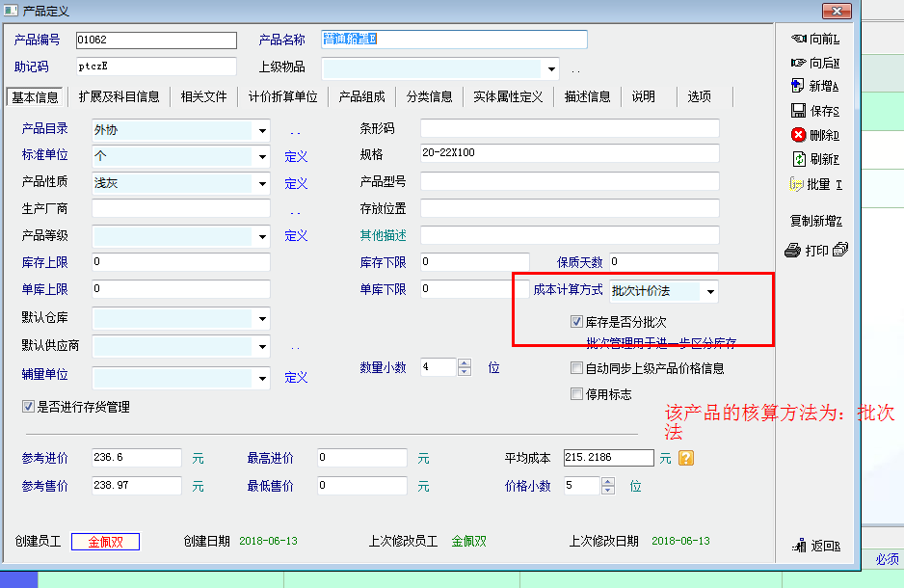Toggle the 库存是否分批次 checkbox
Screen dimensions: 904x588
coord(577,322)
